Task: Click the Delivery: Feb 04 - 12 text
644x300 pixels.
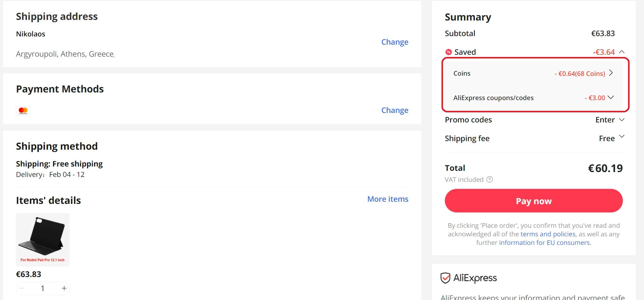Action: click(50, 174)
